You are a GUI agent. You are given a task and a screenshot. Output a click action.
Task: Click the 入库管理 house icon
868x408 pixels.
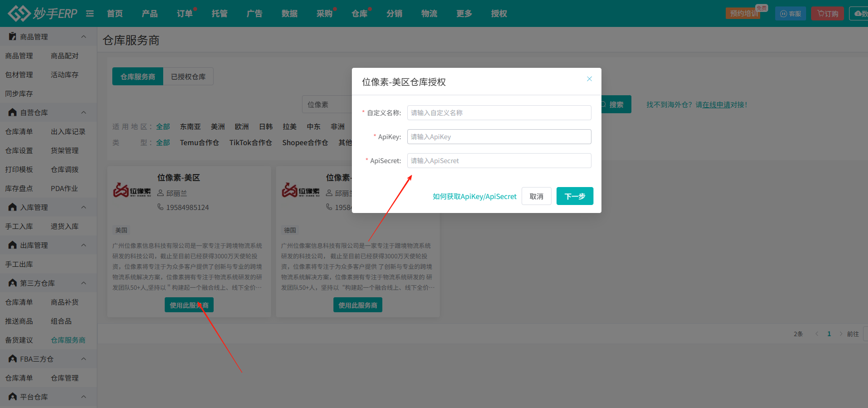click(x=12, y=207)
